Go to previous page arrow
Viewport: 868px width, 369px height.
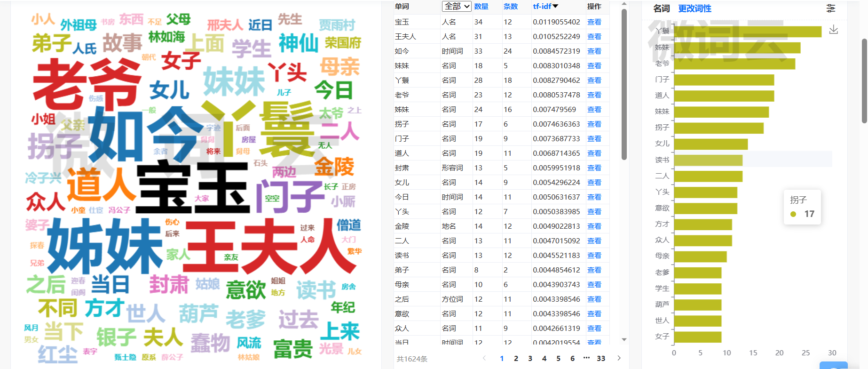pyautogui.click(x=484, y=358)
